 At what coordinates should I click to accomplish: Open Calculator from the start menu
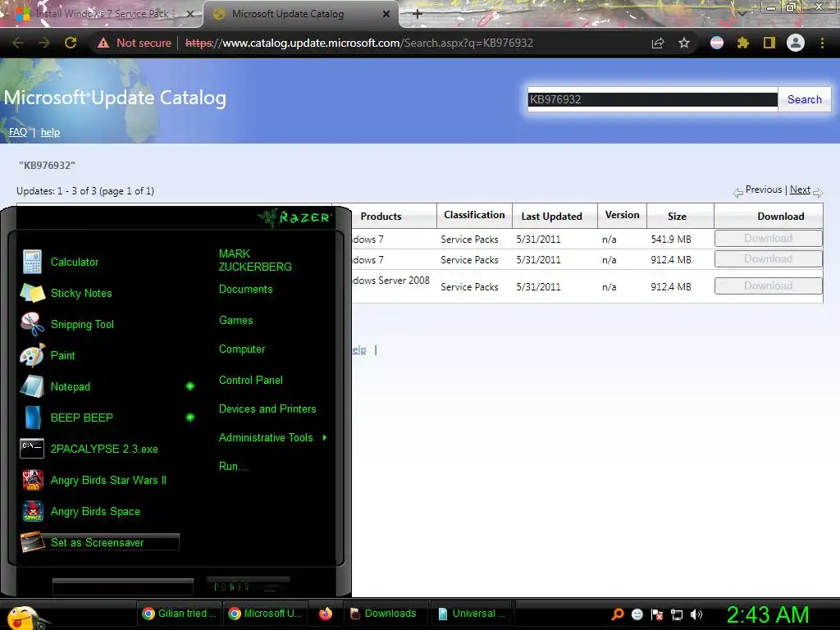pyautogui.click(x=75, y=262)
